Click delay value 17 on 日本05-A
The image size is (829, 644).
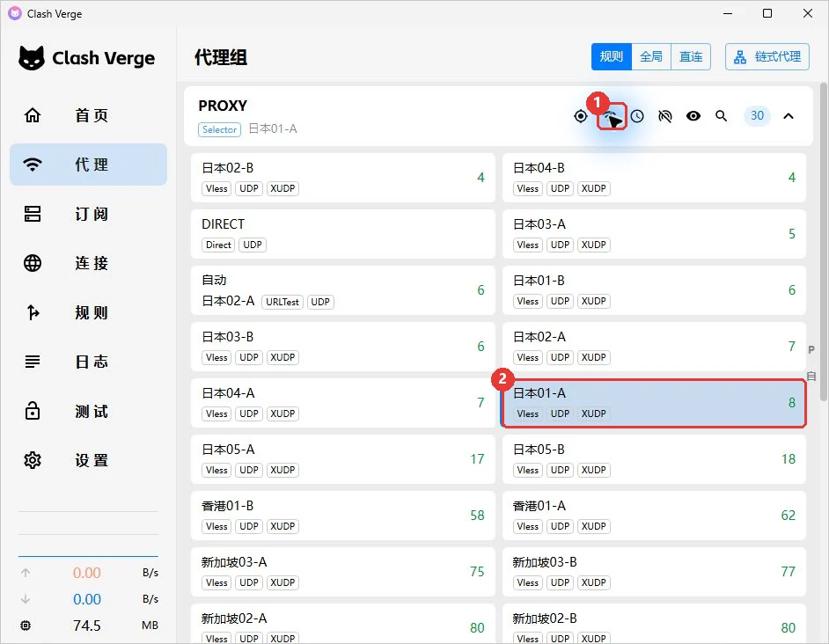click(477, 459)
